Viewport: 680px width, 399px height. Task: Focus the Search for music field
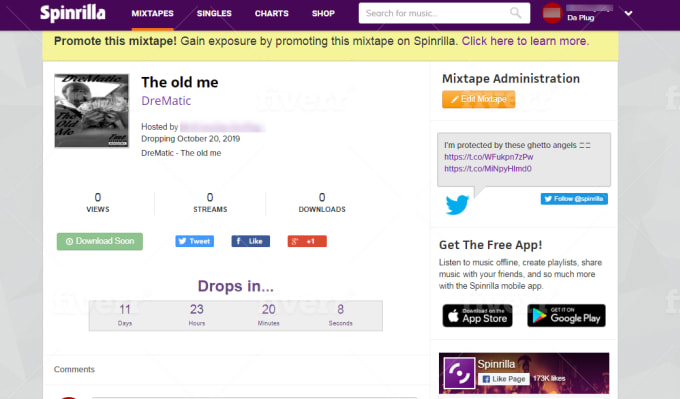[444, 13]
